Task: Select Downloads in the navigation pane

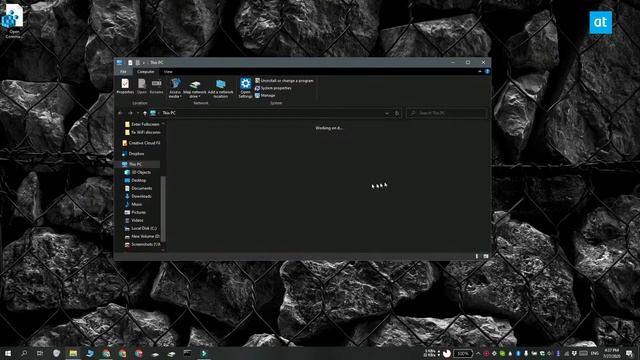Action: (138, 196)
